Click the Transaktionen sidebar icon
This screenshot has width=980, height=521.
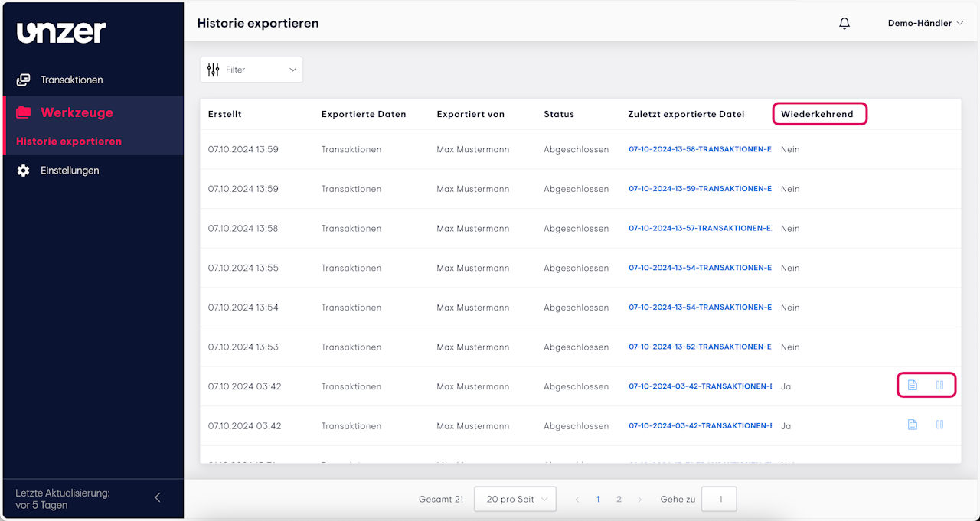point(24,80)
